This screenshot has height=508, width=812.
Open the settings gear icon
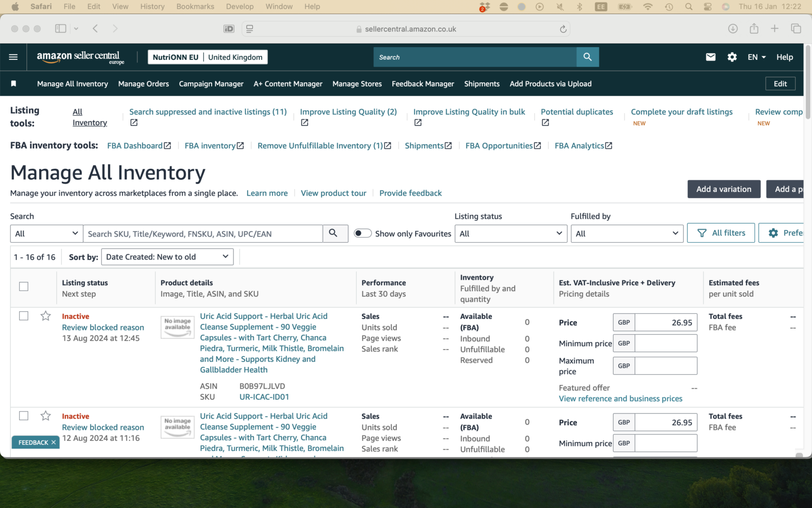point(732,57)
